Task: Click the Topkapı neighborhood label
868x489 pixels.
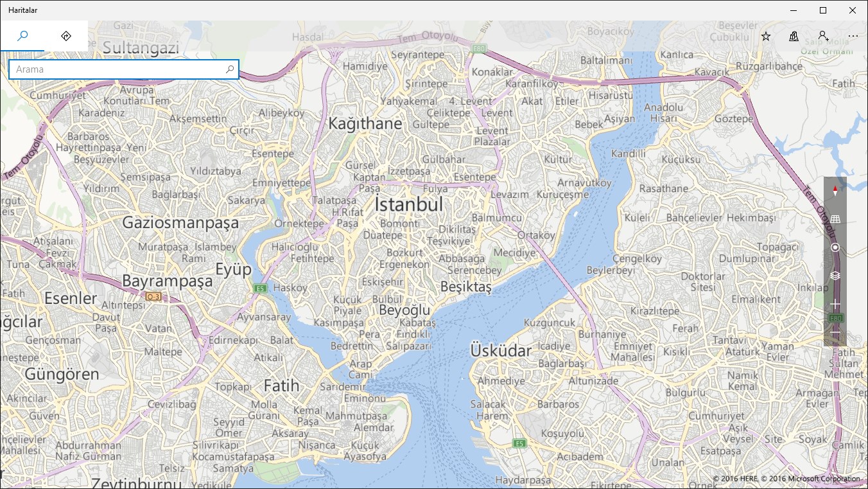Action: 232,387
